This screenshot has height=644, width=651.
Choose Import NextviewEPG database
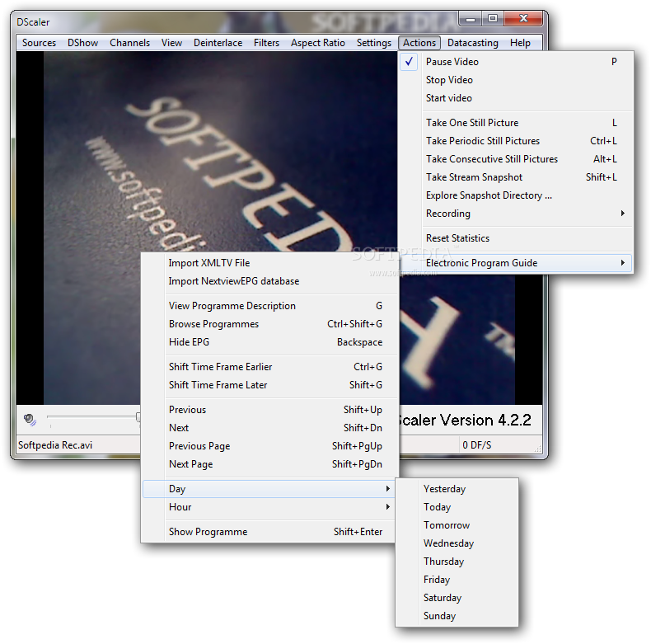pyautogui.click(x=269, y=281)
